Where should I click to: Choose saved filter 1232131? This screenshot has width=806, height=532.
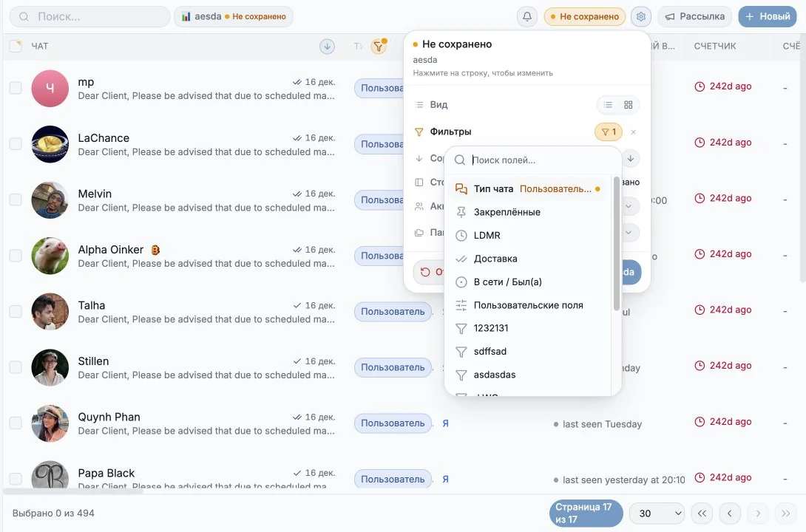[528, 328]
